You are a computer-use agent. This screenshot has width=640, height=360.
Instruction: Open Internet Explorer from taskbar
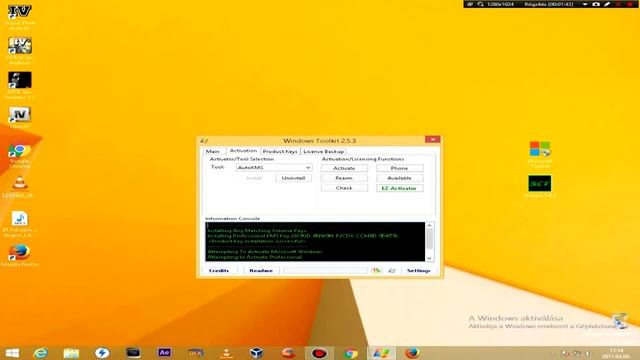(40, 353)
